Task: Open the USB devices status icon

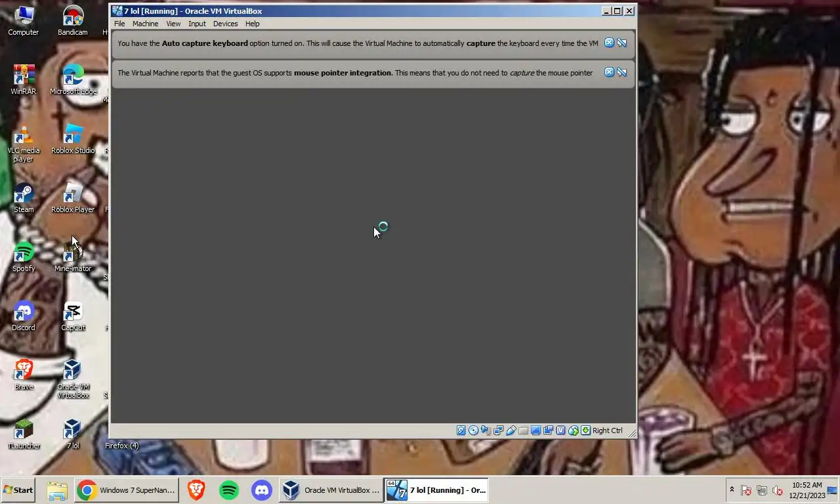Action: point(511,430)
